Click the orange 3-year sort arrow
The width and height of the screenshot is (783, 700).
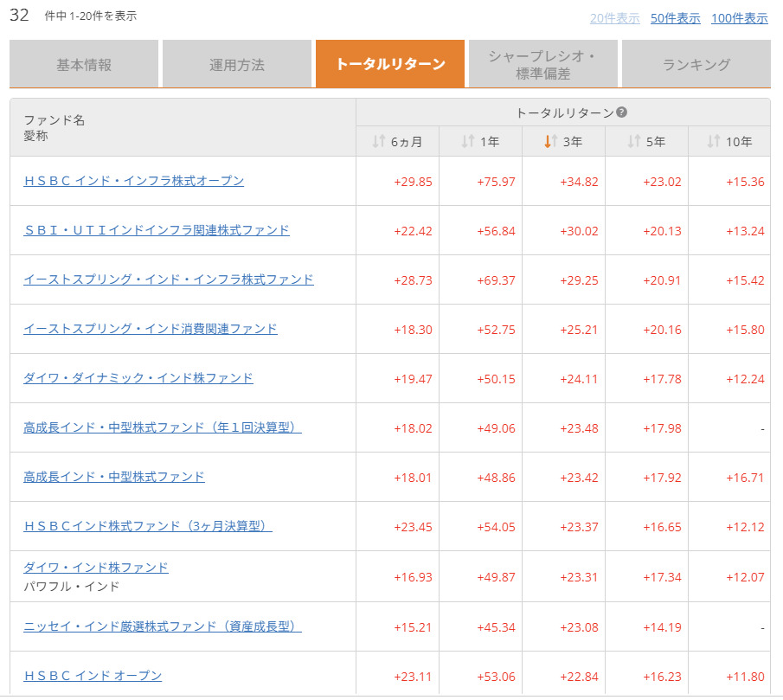click(549, 142)
